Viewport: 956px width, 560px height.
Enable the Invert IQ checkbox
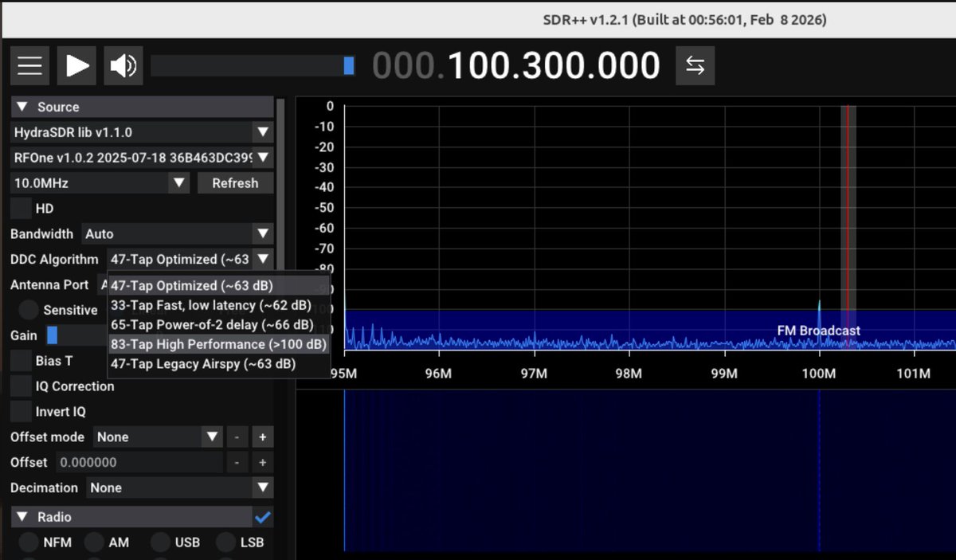click(21, 412)
